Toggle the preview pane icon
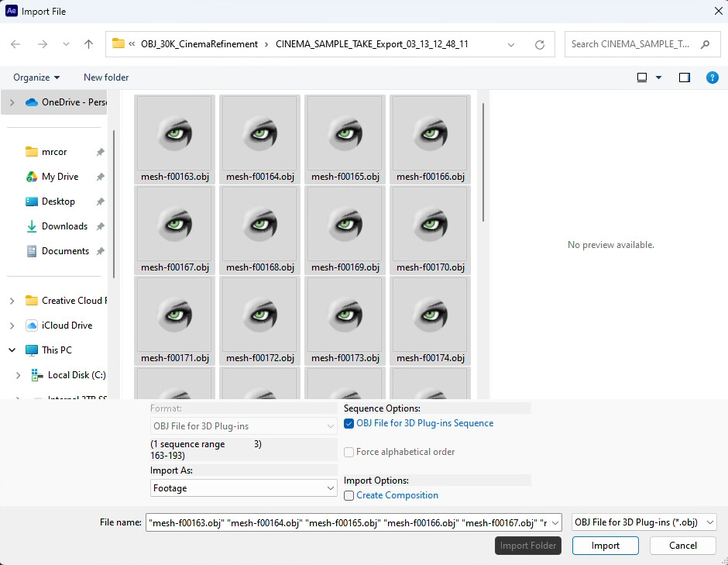The height and width of the screenshot is (565, 728). pyautogui.click(x=684, y=78)
